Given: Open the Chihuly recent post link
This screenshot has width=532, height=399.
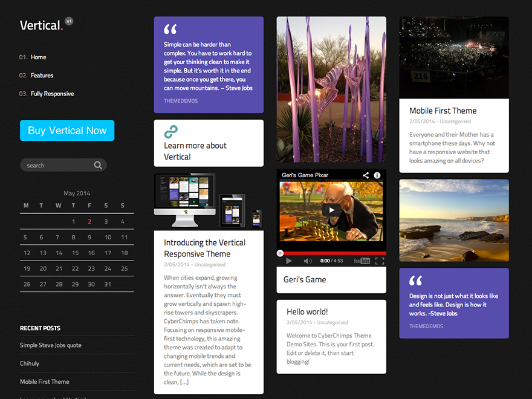Looking at the screenshot, I should (30, 363).
